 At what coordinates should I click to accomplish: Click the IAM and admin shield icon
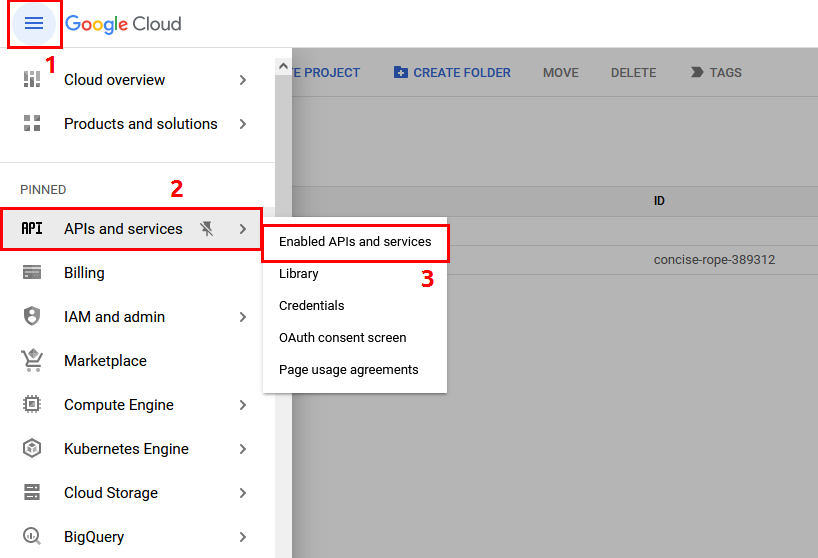click(x=32, y=317)
